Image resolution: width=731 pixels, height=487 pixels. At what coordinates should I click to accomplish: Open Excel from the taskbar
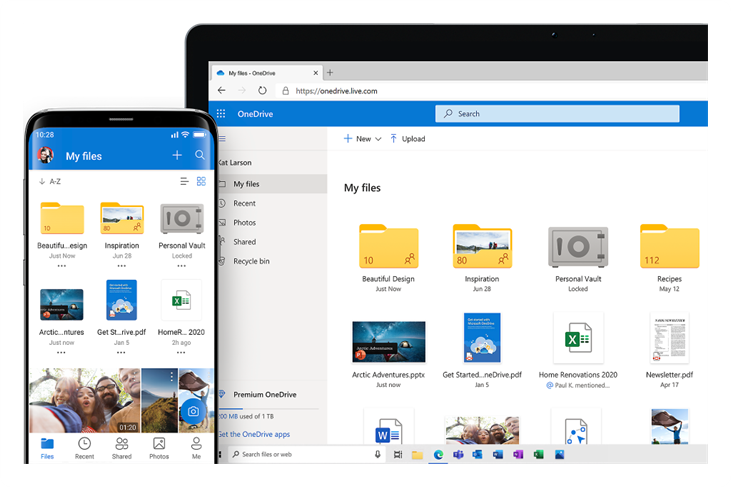tap(538, 454)
